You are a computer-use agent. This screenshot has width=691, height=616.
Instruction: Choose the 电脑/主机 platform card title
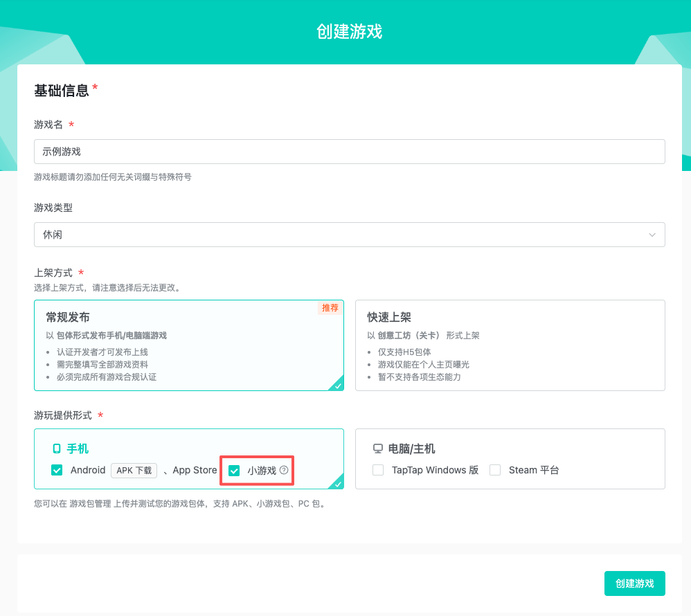pos(411,449)
